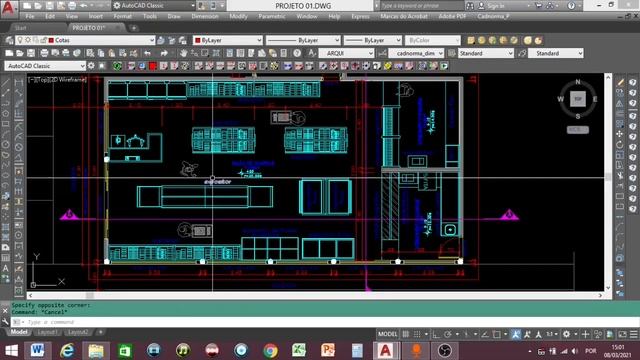Screen dimensions: 640x360
Task: Toggle object snap tracking in status bar
Action: coord(485,334)
